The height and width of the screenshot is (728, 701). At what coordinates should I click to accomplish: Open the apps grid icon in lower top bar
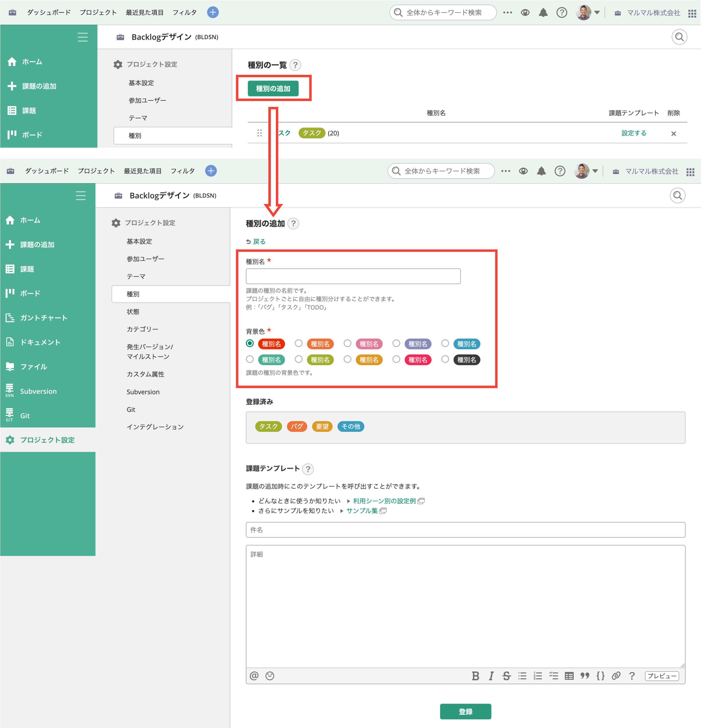click(690, 172)
